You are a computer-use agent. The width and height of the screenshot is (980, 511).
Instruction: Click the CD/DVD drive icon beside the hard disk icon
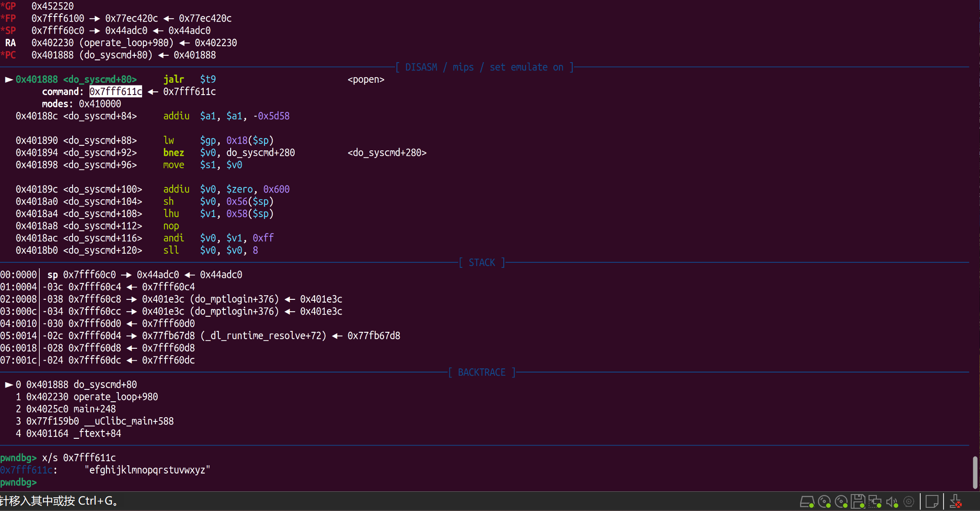point(824,502)
